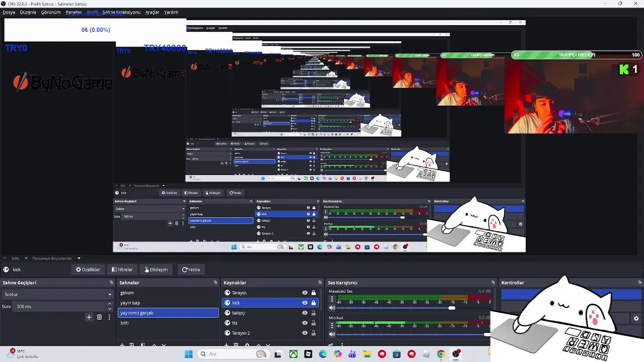Hide the takipçi source with eye icon

tap(304, 313)
